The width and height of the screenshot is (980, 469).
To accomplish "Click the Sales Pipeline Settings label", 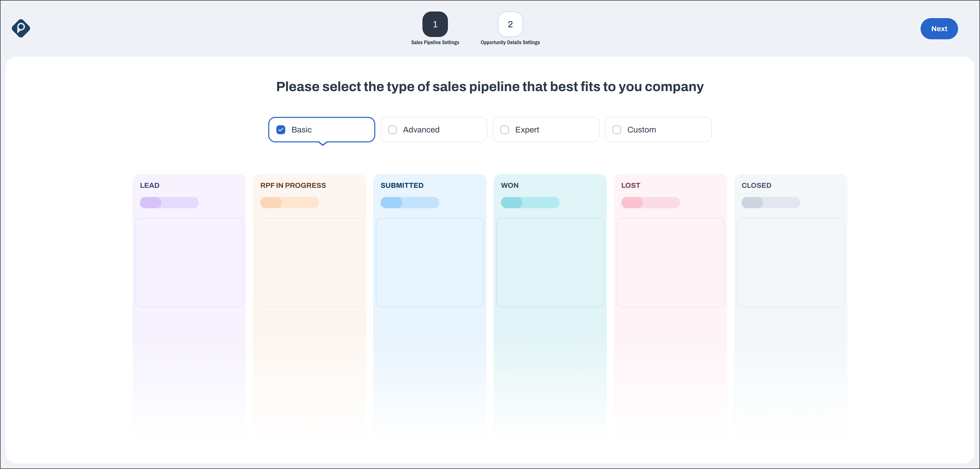I will pyautogui.click(x=435, y=42).
